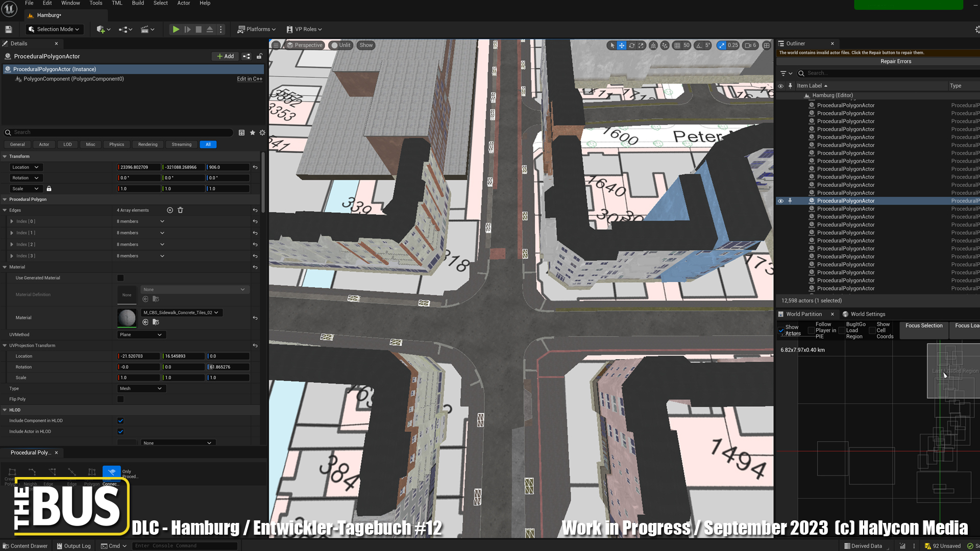The width and height of the screenshot is (980, 551).
Task: Click the save icon in main toolbar
Action: [9, 30]
